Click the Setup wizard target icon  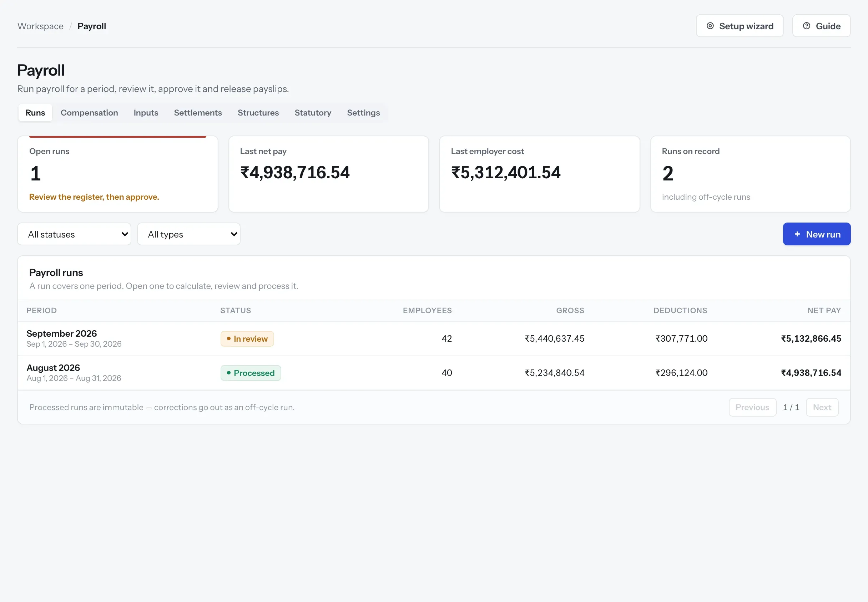point(710,26)
